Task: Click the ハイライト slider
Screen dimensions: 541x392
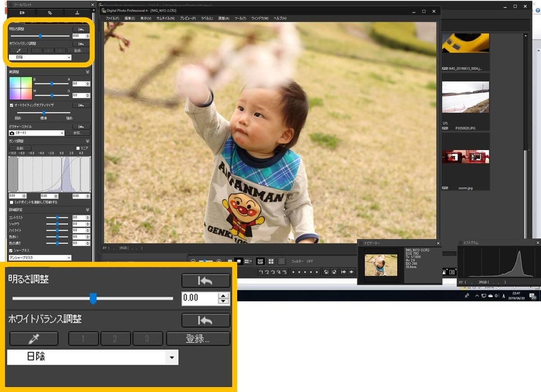Action: pyautogui.click(x=57, y=230)
